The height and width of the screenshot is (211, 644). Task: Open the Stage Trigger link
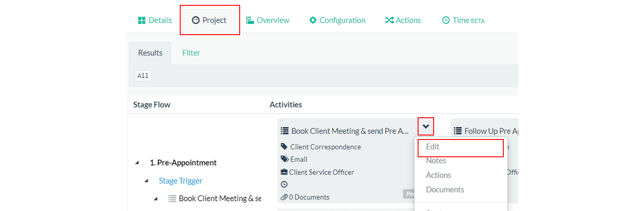point(180,181)
